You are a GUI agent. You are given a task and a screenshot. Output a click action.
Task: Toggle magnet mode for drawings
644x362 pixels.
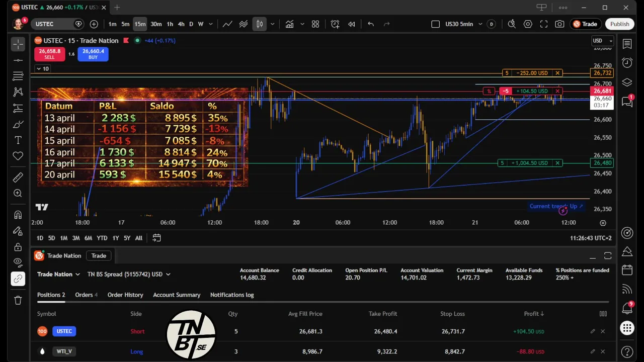[18, 215]
